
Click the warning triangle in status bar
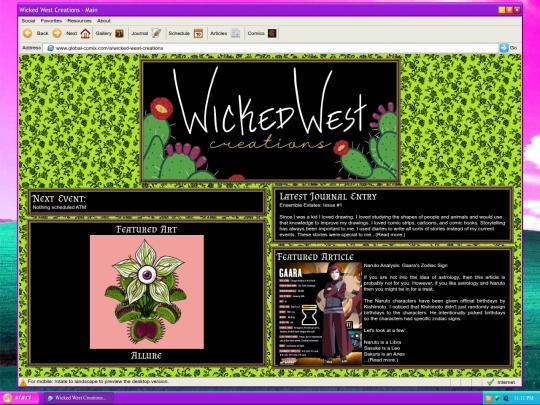tap(23, 382)
